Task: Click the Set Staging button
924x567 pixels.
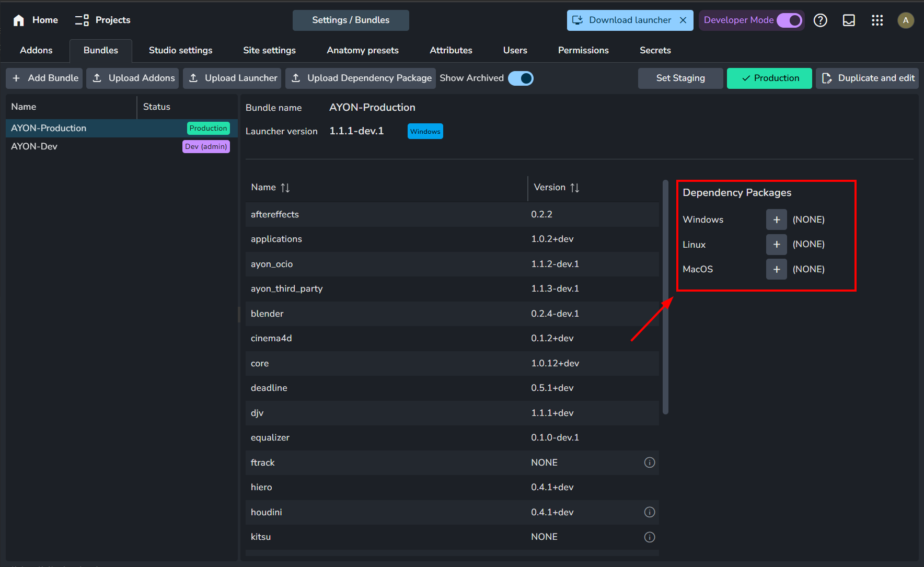Action: click(680, 78)
